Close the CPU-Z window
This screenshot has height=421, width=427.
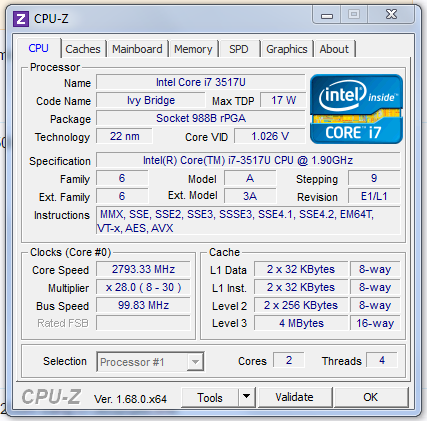pyautogui.click(x=391, y=15)
